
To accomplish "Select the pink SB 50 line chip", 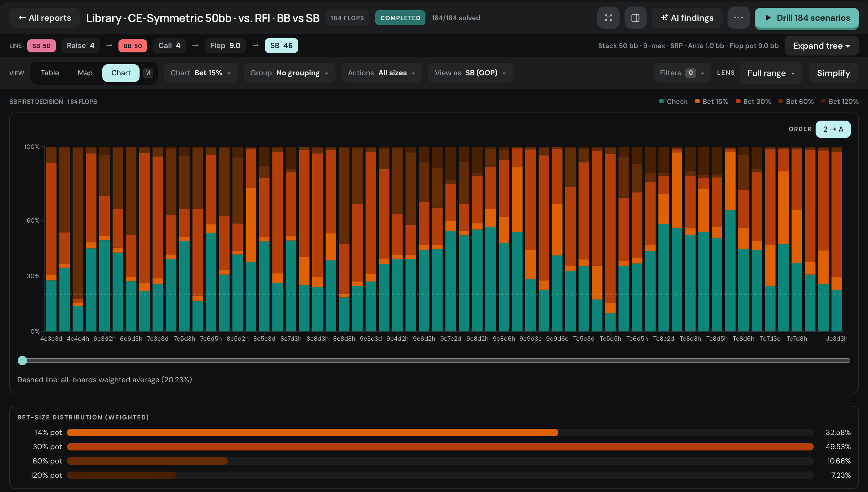I will tap(41, 46).
